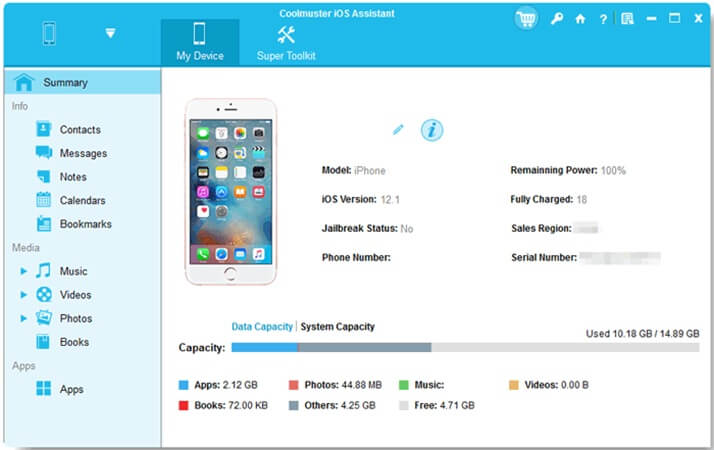Click the "Books: 72.00 KB" legend text

pyautogui.click(x=231, y=405)
